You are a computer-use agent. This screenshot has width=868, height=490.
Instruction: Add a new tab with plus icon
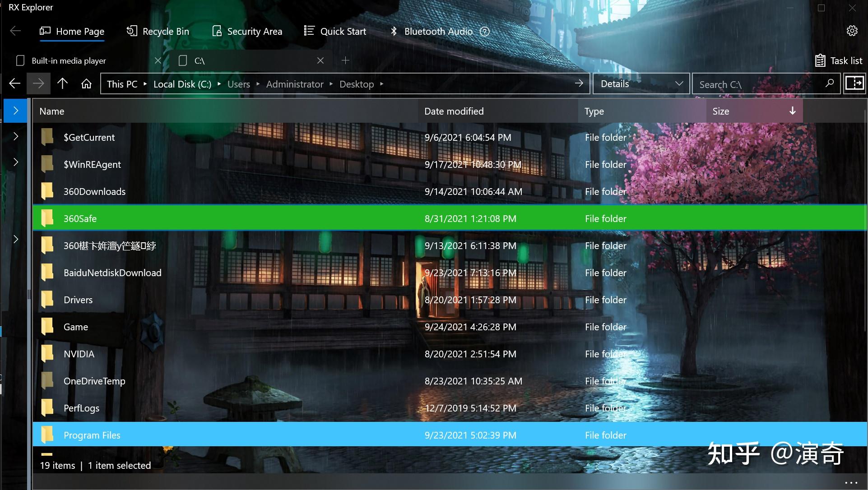point(345,60)
